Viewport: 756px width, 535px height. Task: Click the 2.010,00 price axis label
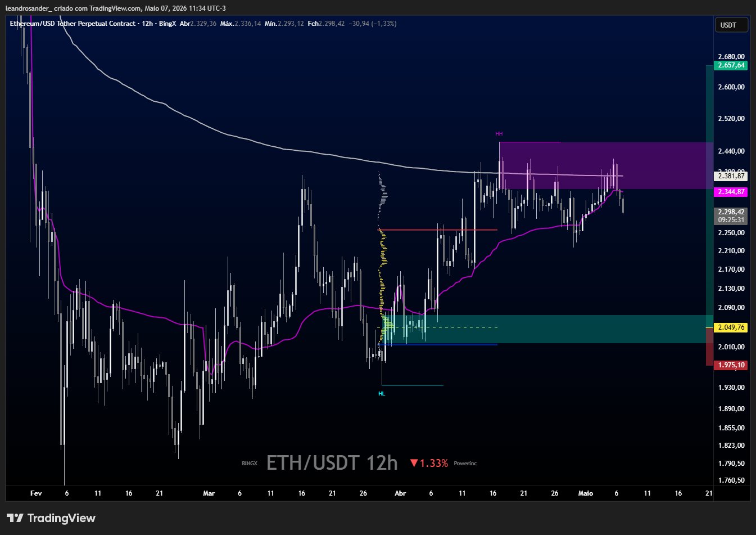click(x=731, y=347)
